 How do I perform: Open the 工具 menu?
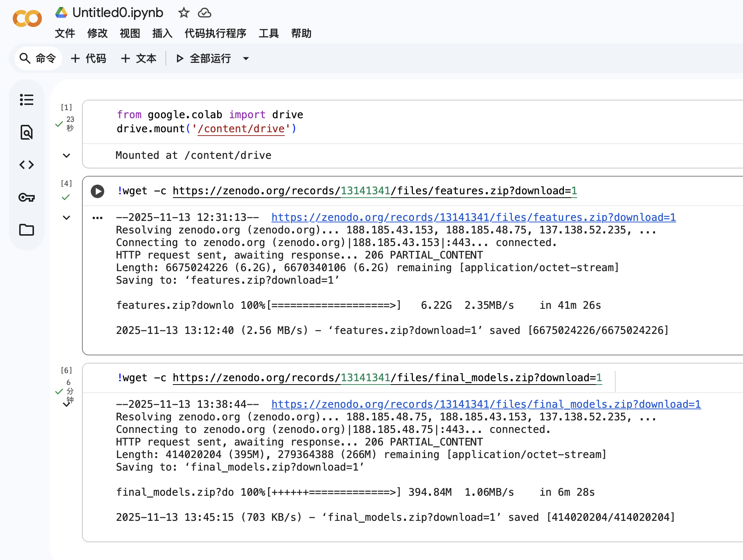point(268,33)
